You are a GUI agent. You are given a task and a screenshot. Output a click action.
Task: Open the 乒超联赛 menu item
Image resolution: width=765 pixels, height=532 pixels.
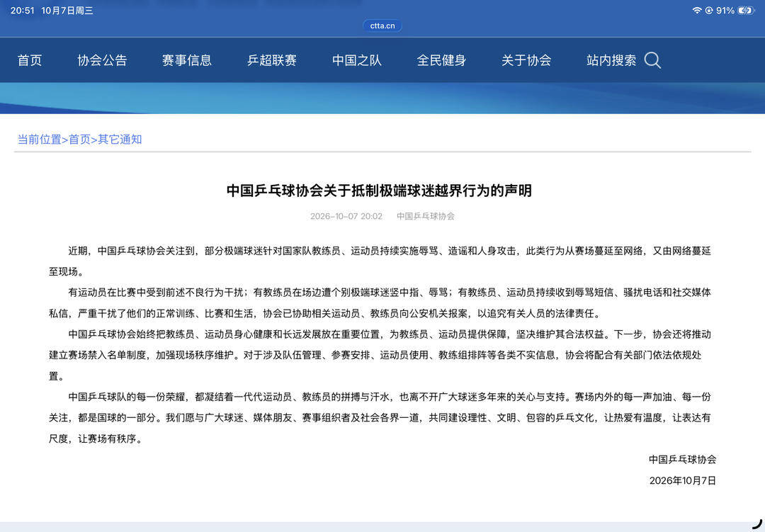pos(272,60)
